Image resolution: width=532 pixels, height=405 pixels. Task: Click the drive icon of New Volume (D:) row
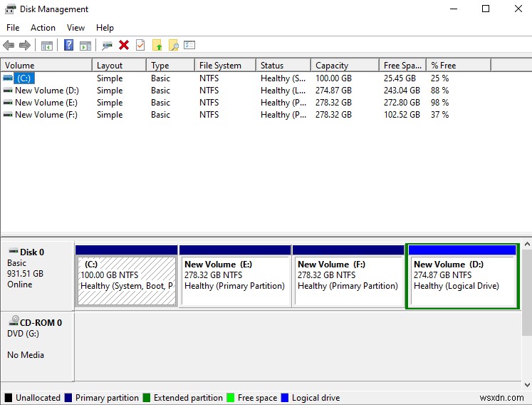[8, 91]
